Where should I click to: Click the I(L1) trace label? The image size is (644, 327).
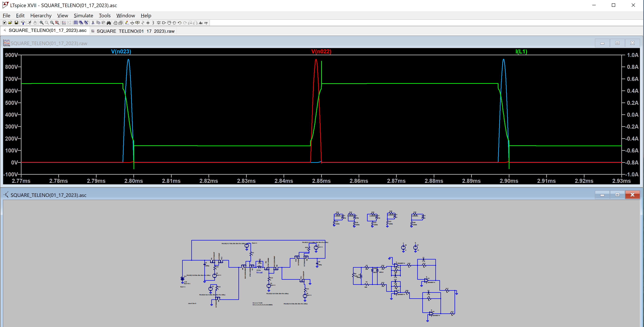point(521,52)
